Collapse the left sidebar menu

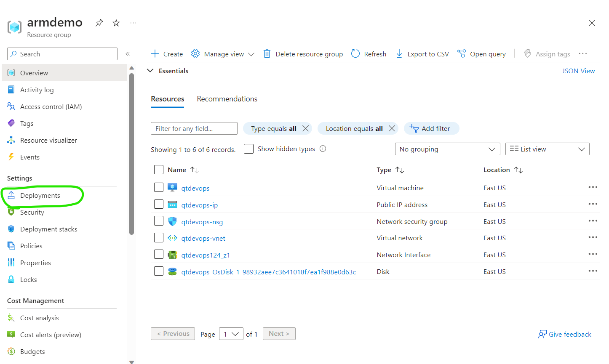click(x=128, y=54)
